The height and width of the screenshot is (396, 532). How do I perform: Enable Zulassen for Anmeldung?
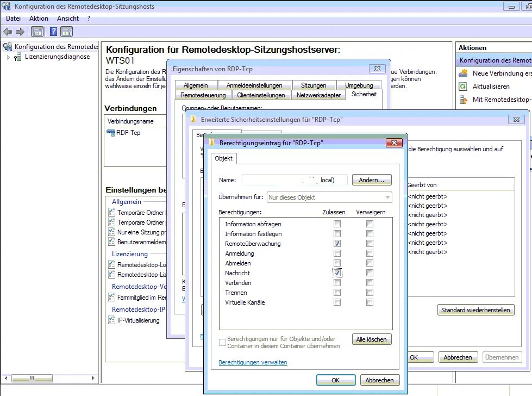[x=337, y=253]
